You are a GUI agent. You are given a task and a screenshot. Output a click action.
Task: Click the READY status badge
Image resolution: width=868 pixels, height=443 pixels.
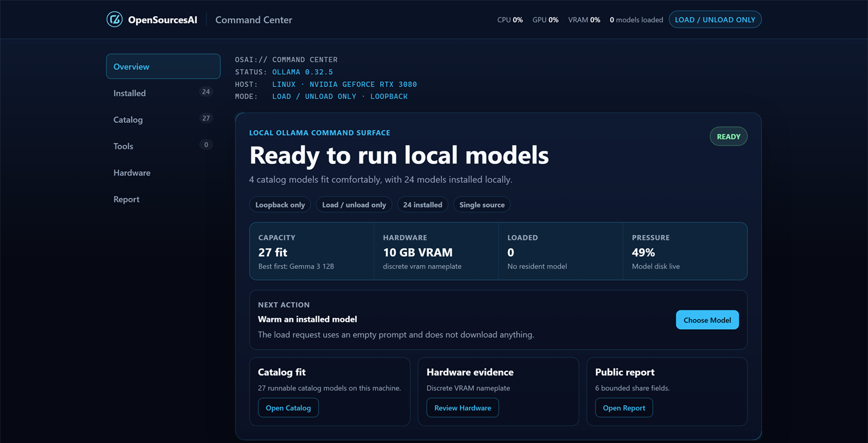[x=728, y=136]
